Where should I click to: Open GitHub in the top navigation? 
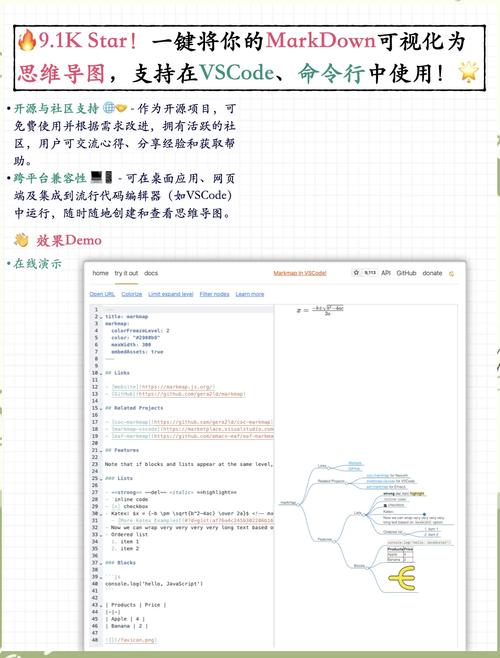click(x=406, y=273)
